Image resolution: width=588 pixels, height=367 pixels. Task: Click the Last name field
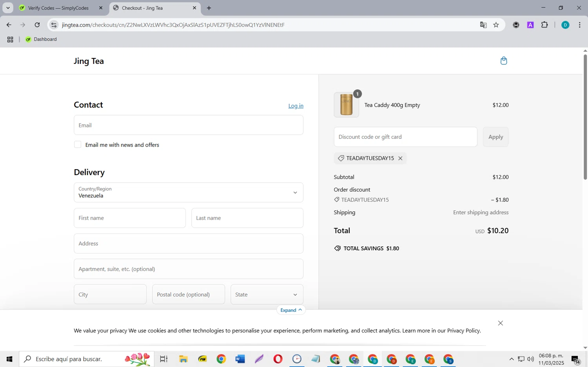247,218
